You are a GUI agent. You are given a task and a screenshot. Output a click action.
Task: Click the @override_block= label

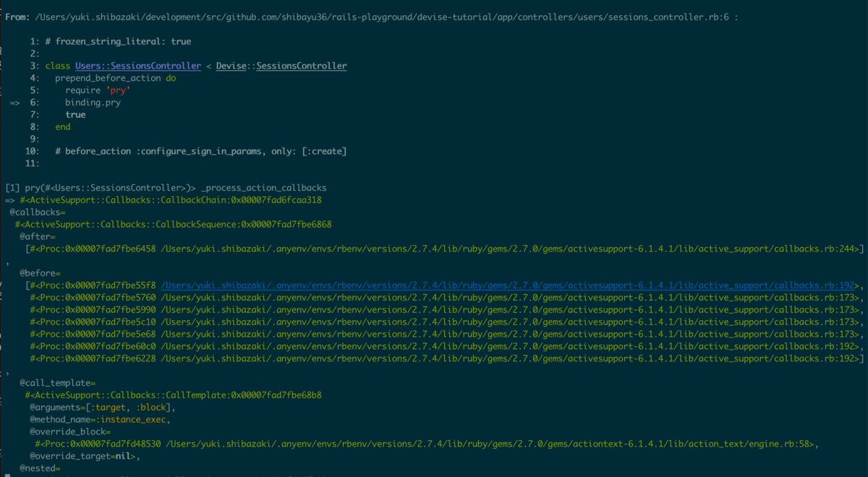tap(70, 432)
